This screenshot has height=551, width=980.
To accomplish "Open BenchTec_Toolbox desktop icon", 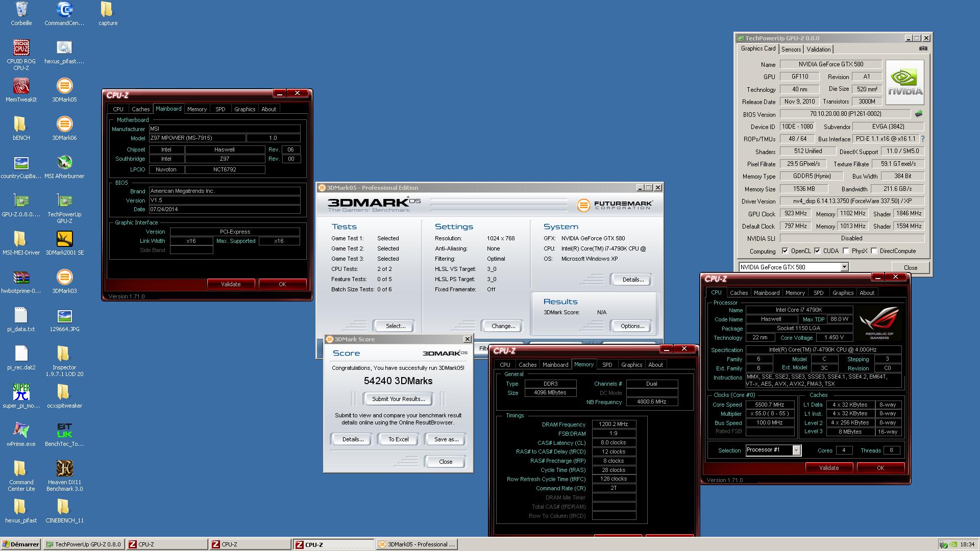I will [x=64, y=431].
